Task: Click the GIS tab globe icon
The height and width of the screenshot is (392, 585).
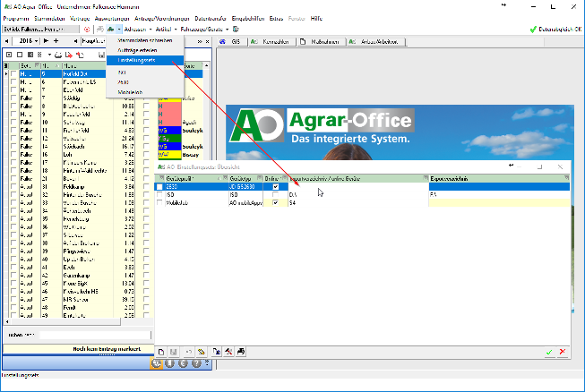Action: point(223,42)
